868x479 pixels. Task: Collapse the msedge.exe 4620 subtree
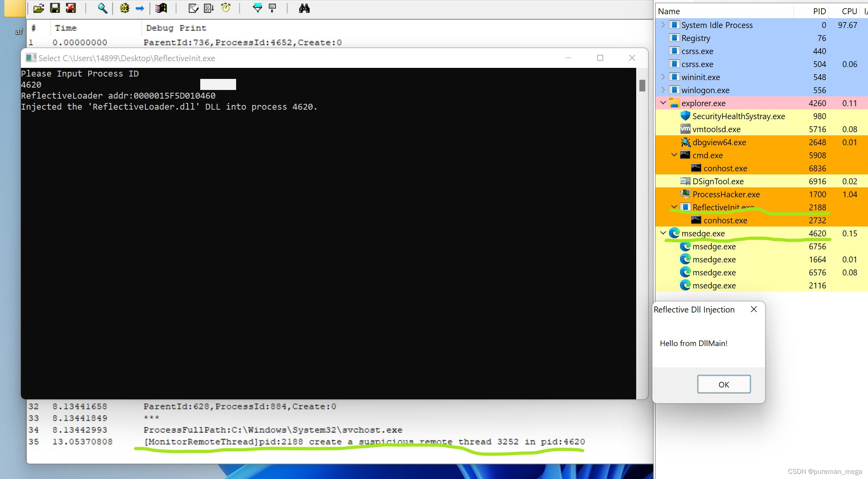(663, 233)
